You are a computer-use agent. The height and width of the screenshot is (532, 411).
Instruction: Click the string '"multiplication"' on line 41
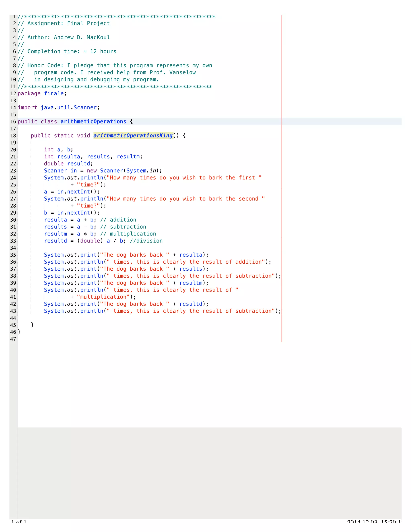pos(104,297)
